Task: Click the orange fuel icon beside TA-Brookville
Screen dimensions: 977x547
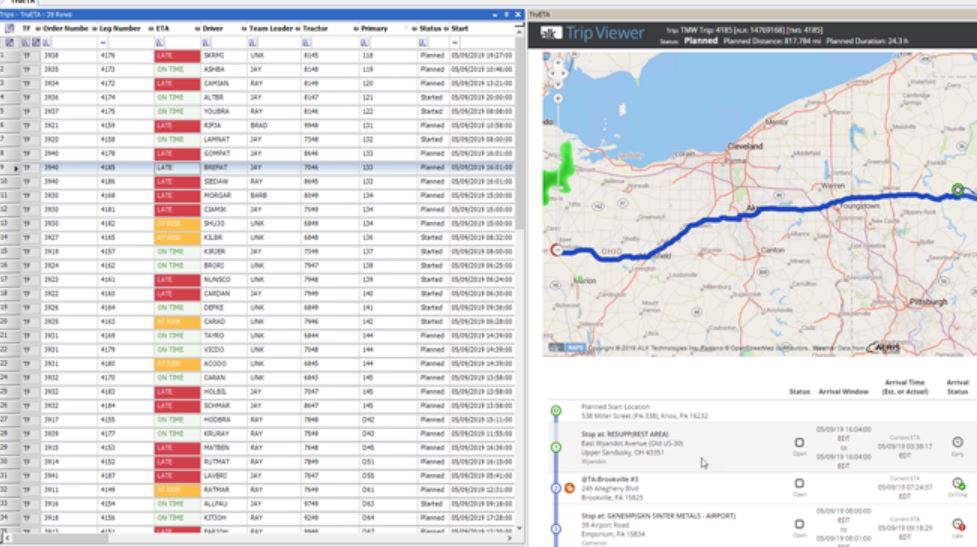Action: (x=570, y=488)
